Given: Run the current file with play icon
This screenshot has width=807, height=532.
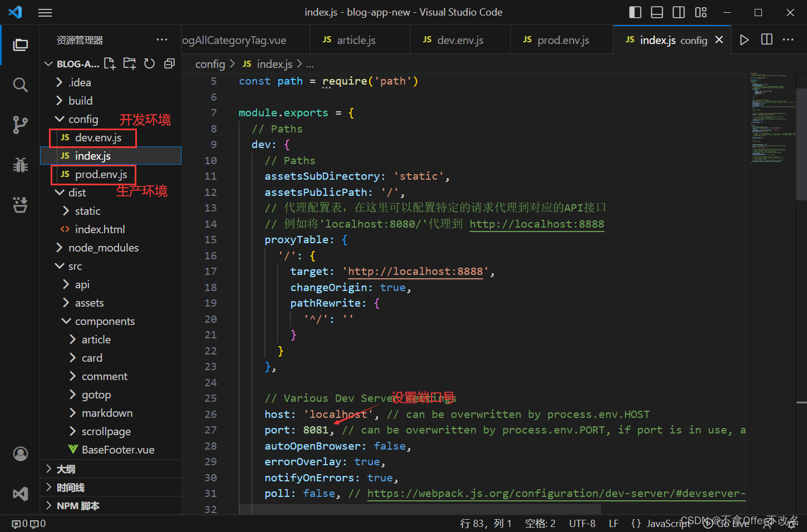Looking at the screenshot, I should [x=744, y=40].
